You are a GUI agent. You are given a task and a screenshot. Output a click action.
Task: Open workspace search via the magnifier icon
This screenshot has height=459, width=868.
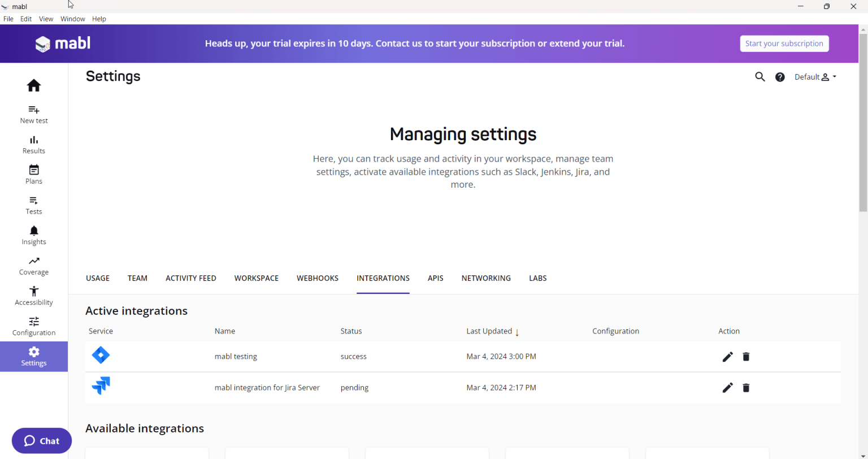pos(759,76)
